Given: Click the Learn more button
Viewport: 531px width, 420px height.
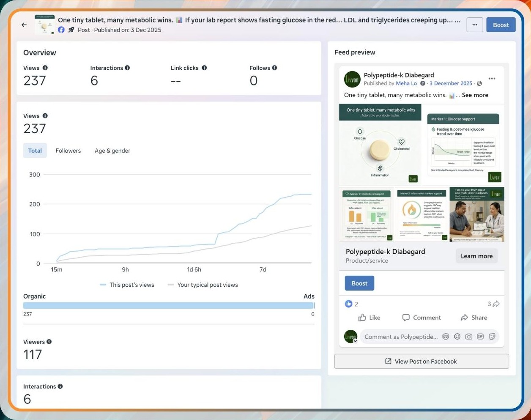Looking at the screenshot, I should coord(476,256).
